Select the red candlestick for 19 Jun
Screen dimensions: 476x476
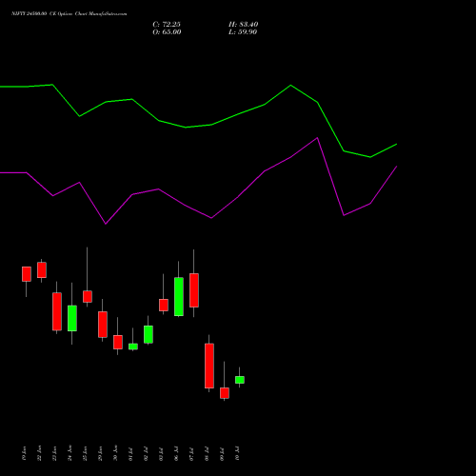(x=27, y=274)
